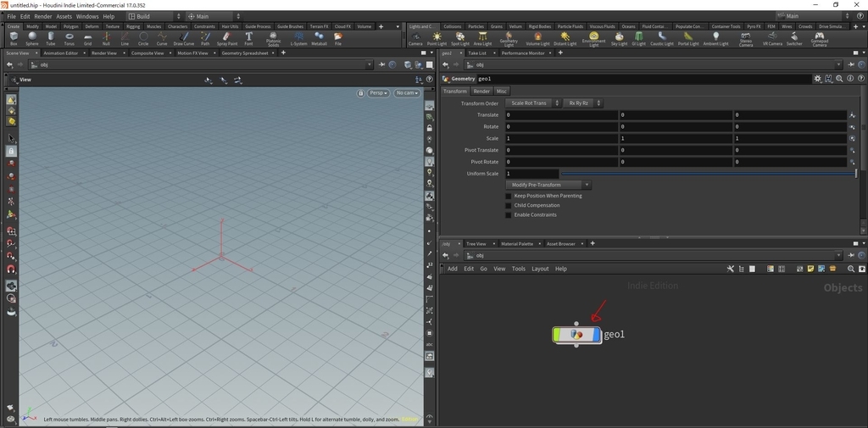Open File menu

click(11, 17)
